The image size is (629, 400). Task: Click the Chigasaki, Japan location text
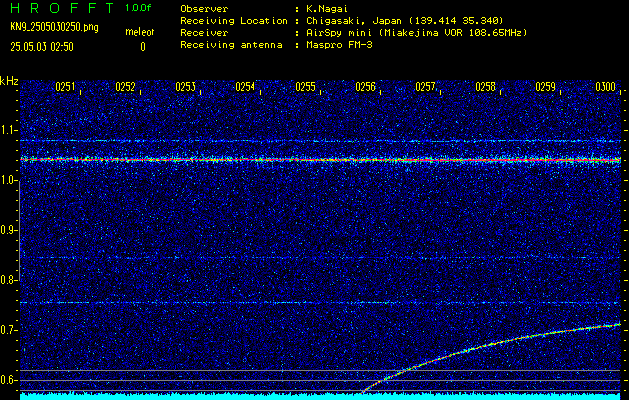tap(404, 21)
